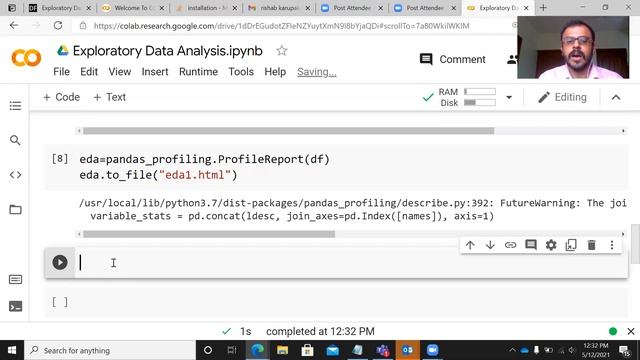This screenshot has height=360, width=640.
Task: Open the Edit menu
Action: [89, 72]
